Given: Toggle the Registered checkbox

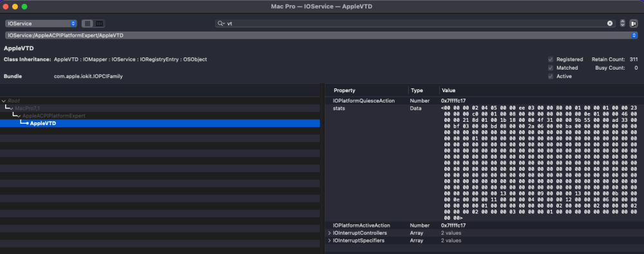Looking at the screenshot, I should [x=551, y=59].
